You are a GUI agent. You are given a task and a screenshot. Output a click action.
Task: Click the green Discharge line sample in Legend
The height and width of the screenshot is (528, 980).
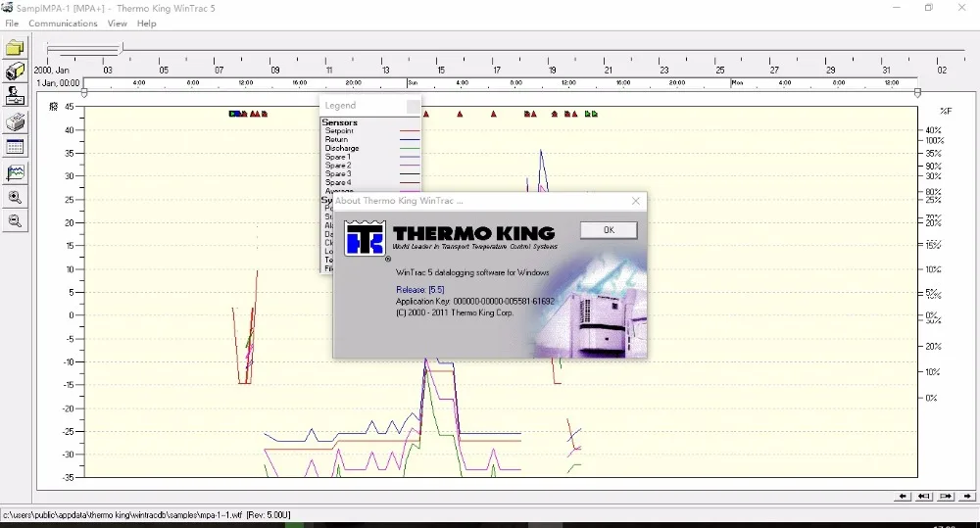[x=410, y=148]
